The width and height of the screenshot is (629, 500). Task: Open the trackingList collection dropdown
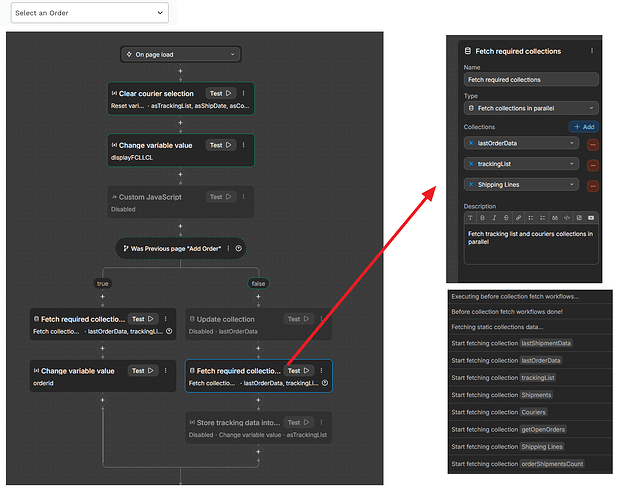(521, 164)
